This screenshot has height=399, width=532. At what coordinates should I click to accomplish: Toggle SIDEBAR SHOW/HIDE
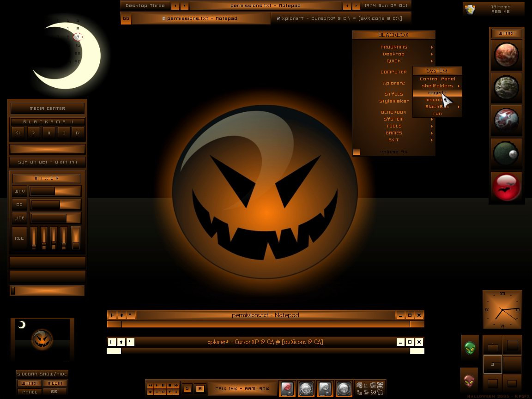click(42, 374)
